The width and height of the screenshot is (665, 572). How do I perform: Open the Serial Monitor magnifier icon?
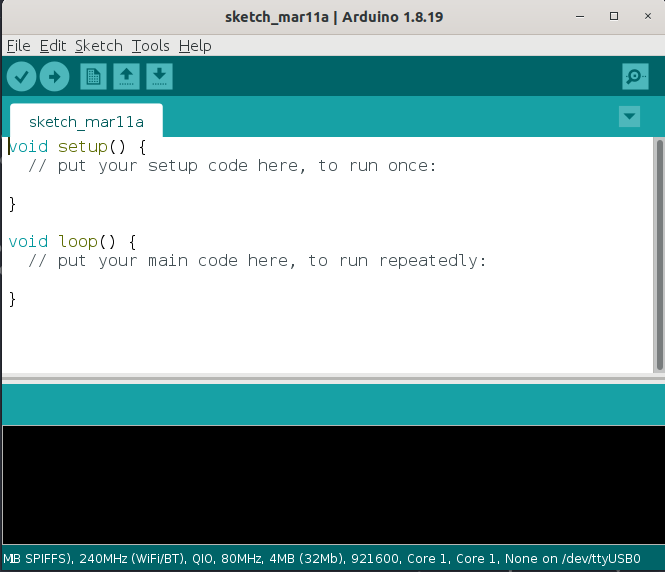[635, 77]
